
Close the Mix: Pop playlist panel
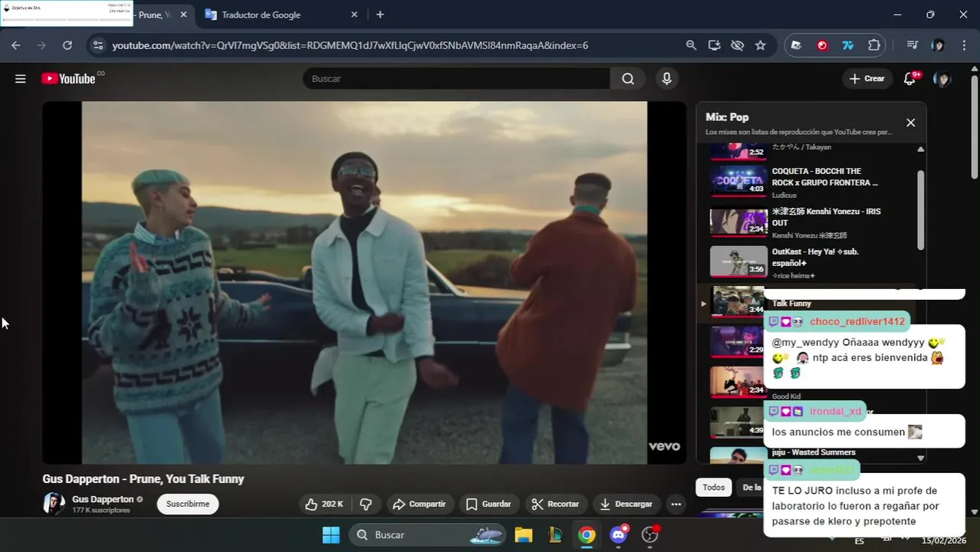click(910, 123)
